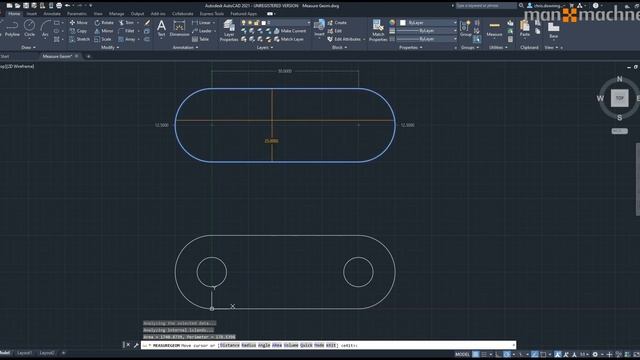Switch to the Measure Geom drawing tab

[58, 56]
